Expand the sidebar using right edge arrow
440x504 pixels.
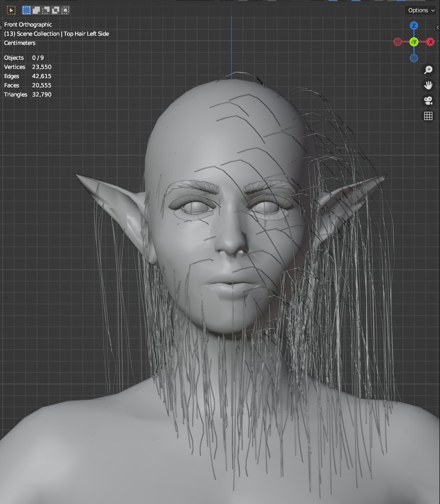(x=438, y=28)
